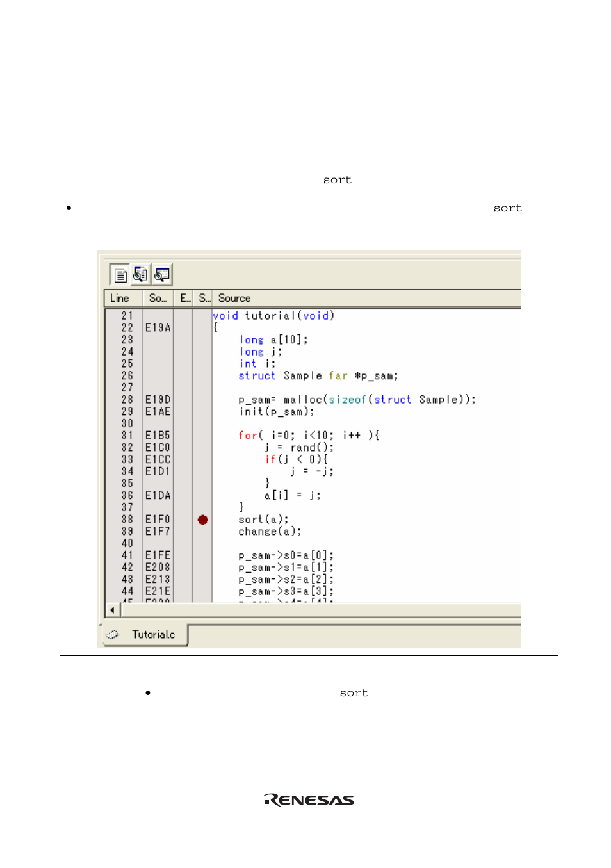Click the horizontal scrollbar track
Viewport: 611px width, 868px height.
click(320, 610)
